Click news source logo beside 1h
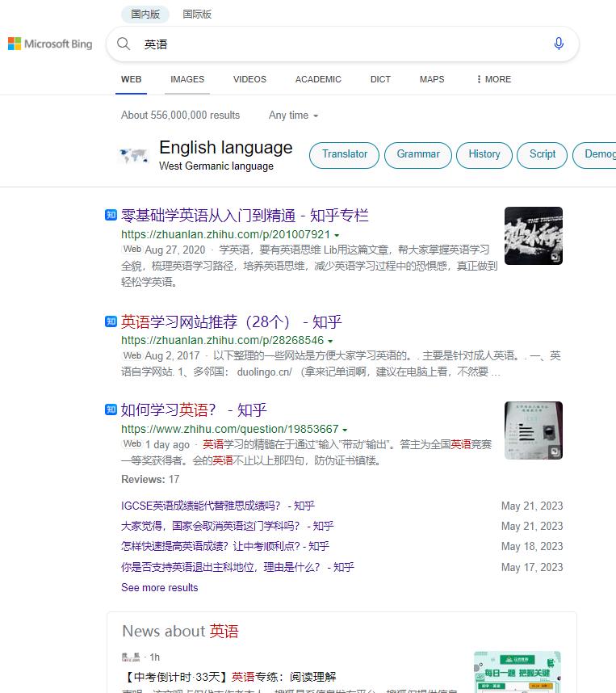The height and width of the screenshot is (693, 616). pos(131,657)
